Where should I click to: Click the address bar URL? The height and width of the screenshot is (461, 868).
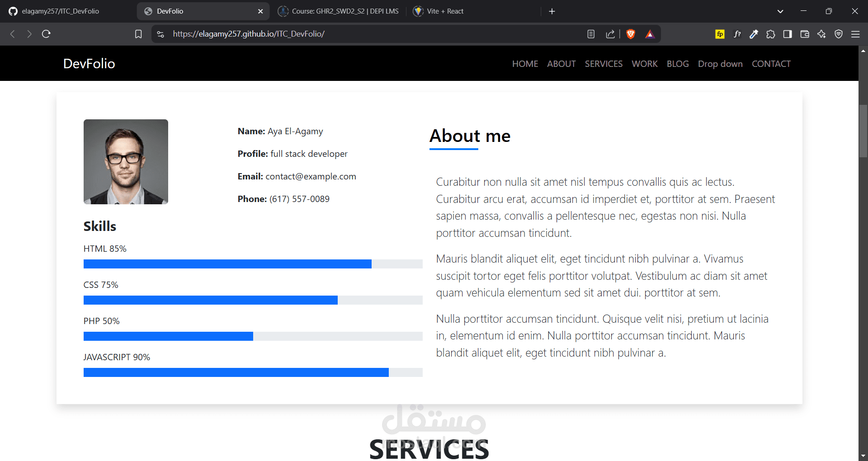(x=249, y=34)
